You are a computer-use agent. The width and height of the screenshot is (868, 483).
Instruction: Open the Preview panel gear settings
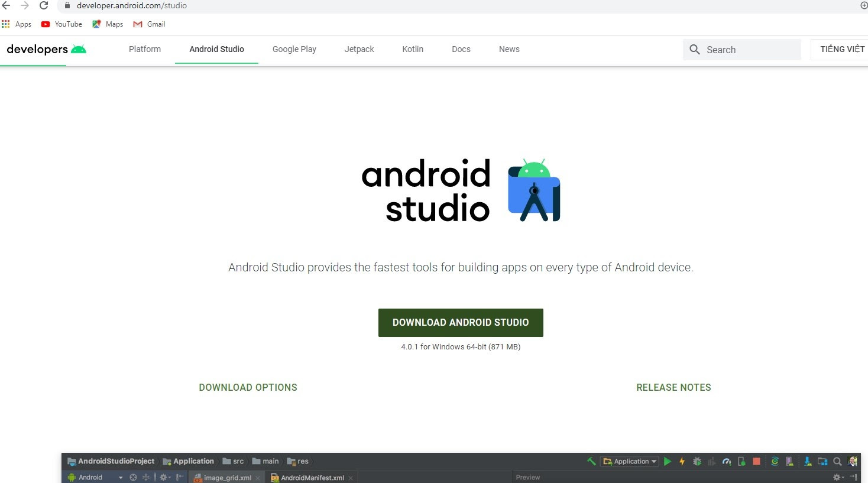(x=838, y=478)
